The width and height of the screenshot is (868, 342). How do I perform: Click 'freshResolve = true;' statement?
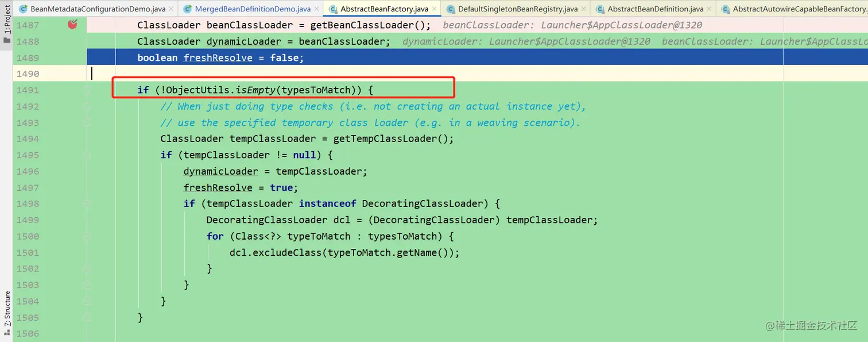coord(241,187)
